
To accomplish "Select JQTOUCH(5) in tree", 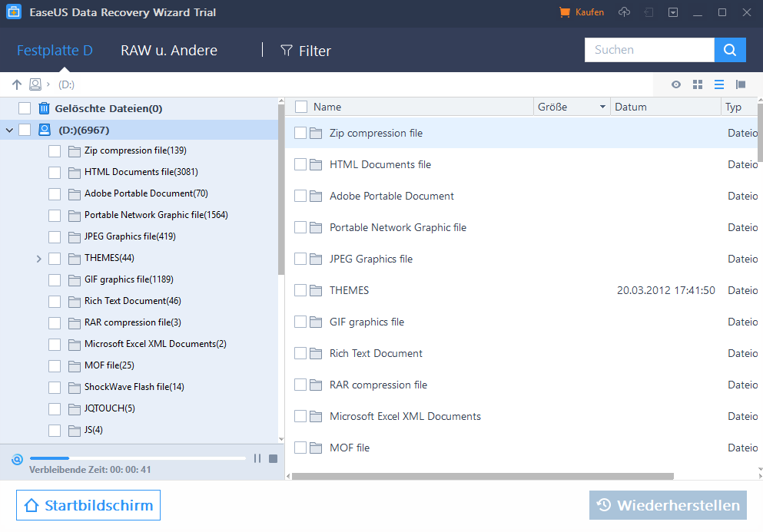I will point(109,408).
